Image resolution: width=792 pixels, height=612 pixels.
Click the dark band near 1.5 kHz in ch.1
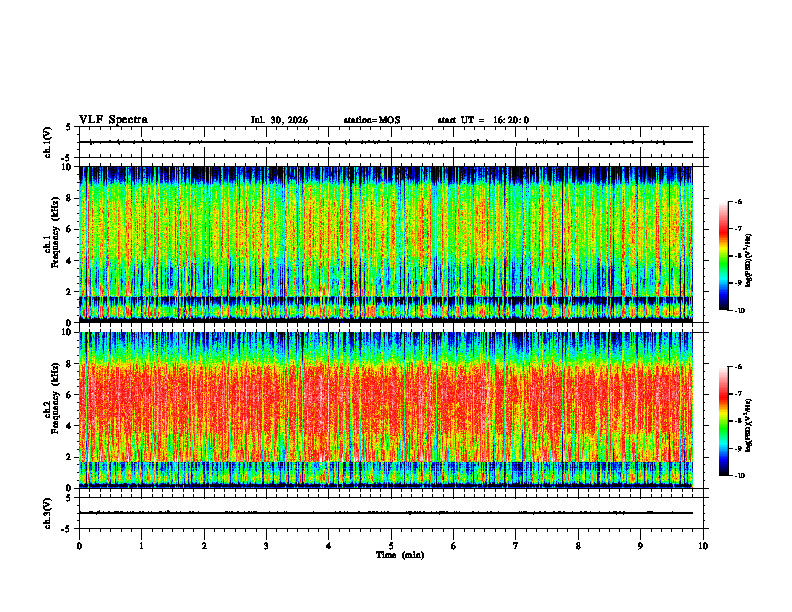point(386,300)
